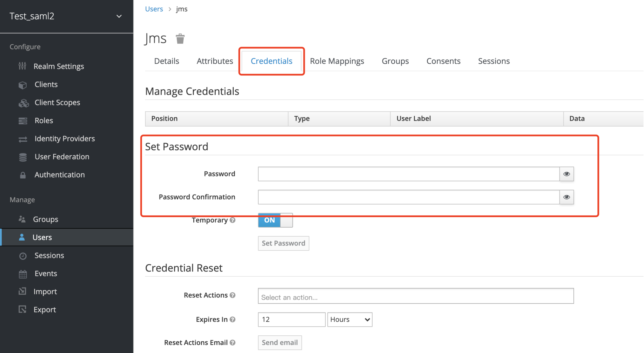
Task: Select the Credentials tab
Action: click(271, 61)
